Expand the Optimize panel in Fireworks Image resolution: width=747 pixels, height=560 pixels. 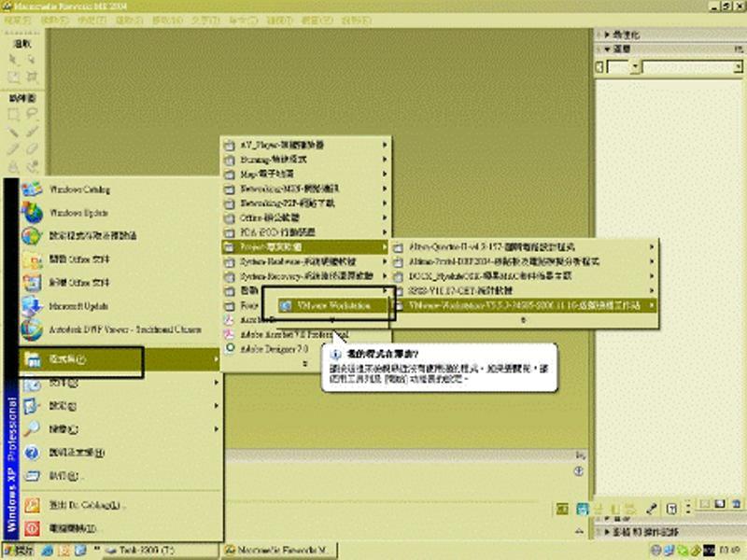[606, 35]
